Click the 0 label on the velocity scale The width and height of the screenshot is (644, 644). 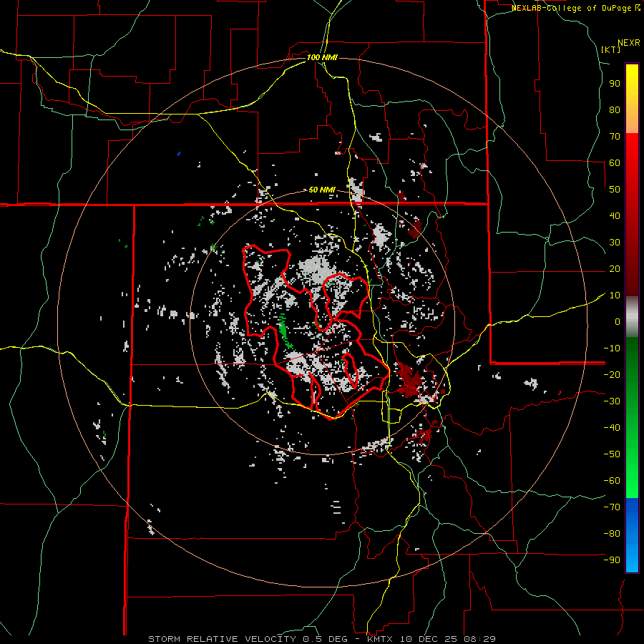616,321
